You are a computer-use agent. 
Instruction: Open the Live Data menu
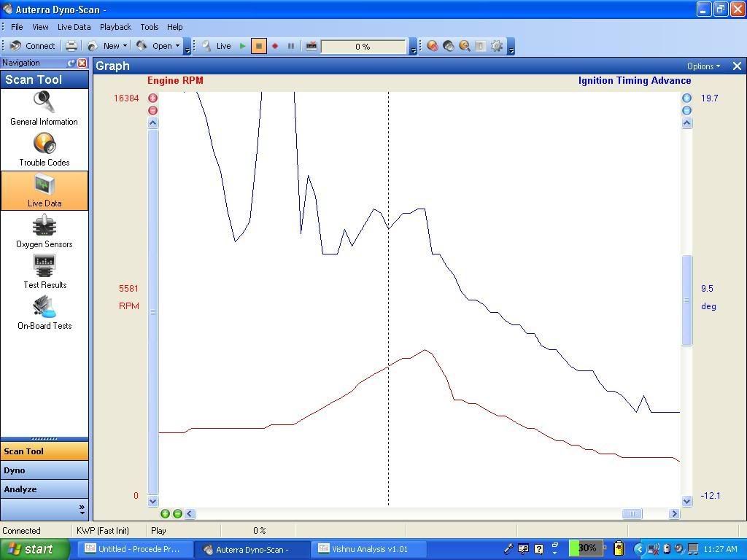point(74,27)
